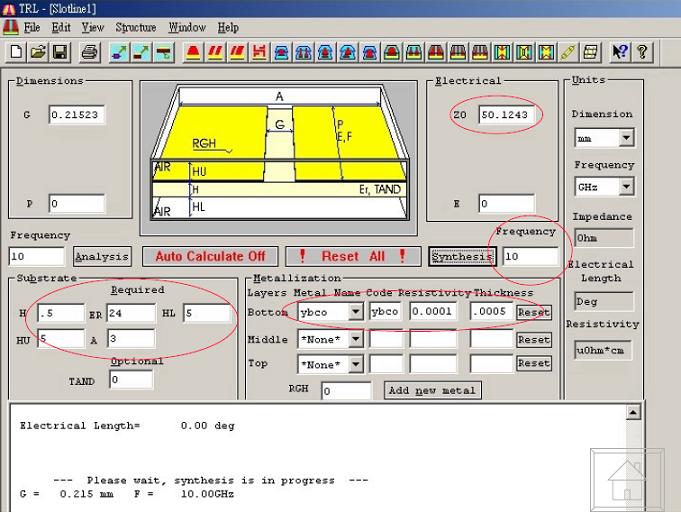Click the Z0 impedance input field
This screenshot has height=513, width=681.
tap(506, 115)
